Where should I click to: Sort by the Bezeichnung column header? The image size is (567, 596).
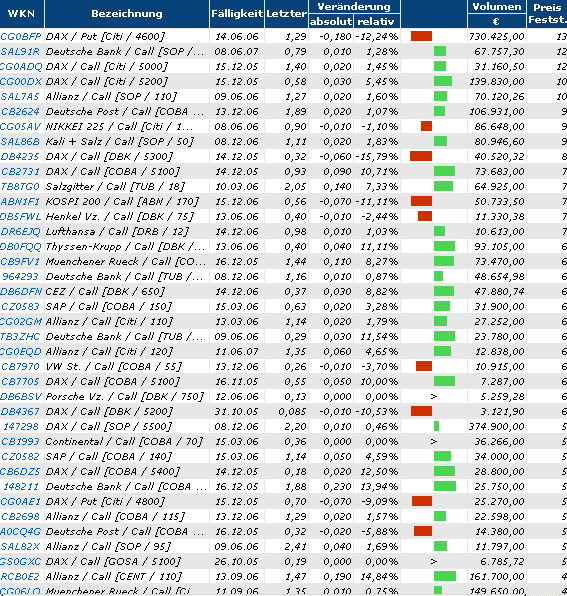tap(127, 14)
